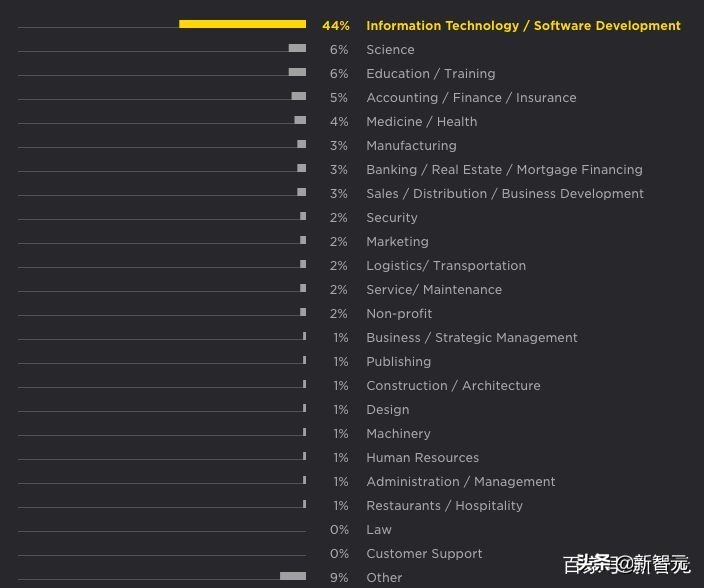Select the Manufacturing label
The image size is (704, 588).
(411, 146)
